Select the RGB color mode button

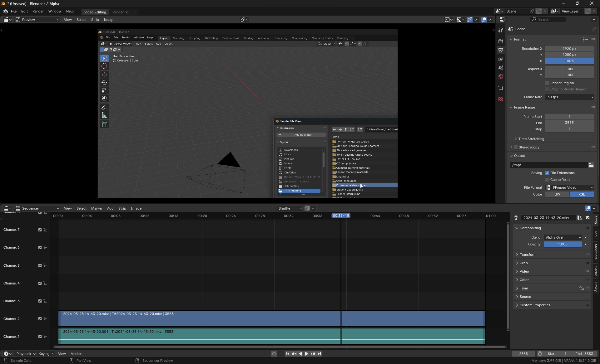coord(582,194)
